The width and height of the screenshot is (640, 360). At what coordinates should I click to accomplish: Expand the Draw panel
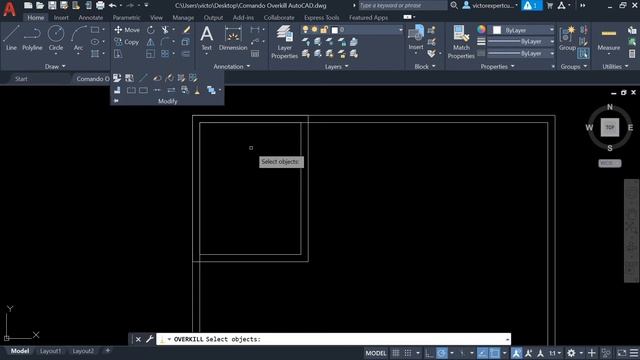click(55, 66)
